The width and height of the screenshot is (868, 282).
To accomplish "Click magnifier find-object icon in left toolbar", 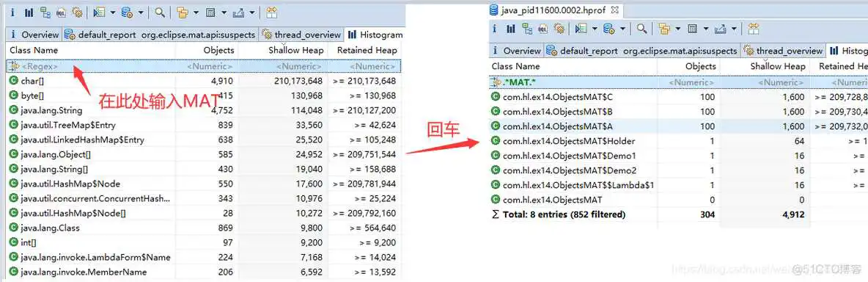I will click(x=159, y=12).
